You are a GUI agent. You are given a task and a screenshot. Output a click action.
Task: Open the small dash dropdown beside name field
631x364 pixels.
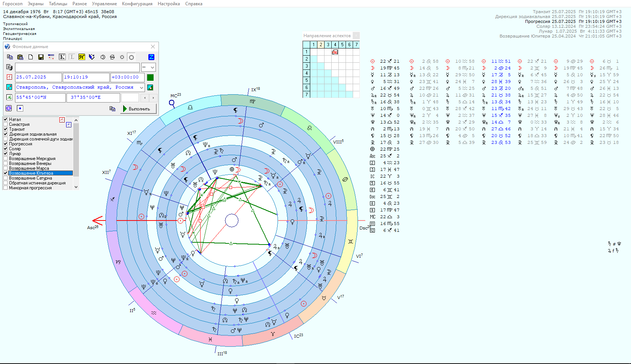coord(152,67)
